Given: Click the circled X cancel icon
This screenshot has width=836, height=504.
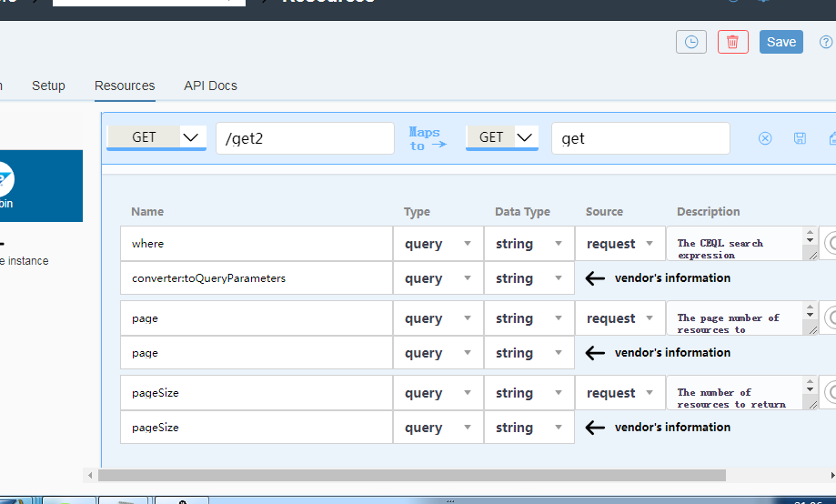Looking at the screenshot, I should [x=765, y=138].
